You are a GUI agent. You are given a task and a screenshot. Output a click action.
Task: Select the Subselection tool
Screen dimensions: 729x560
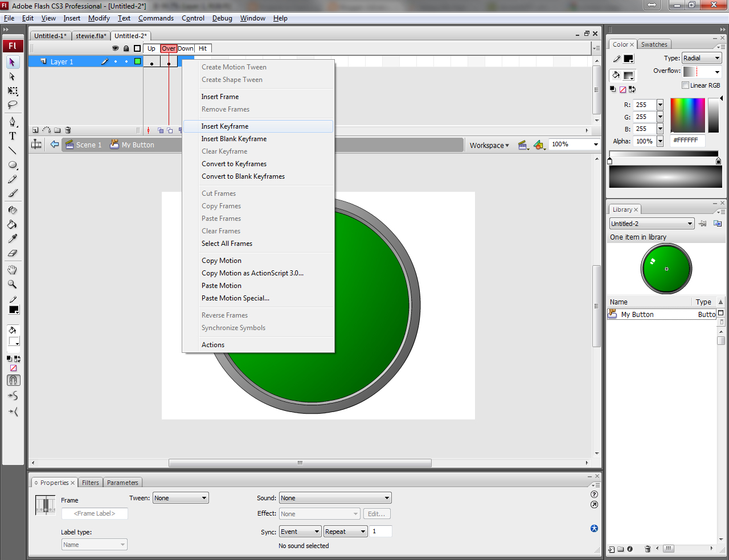pyautogui.click(x=12, y=76)
